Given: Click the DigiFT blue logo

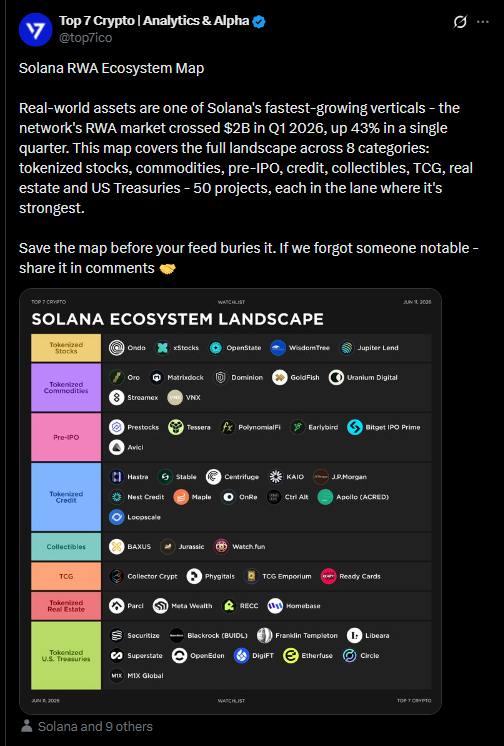Looking at the screenshot, I should [x=242, y=656].
